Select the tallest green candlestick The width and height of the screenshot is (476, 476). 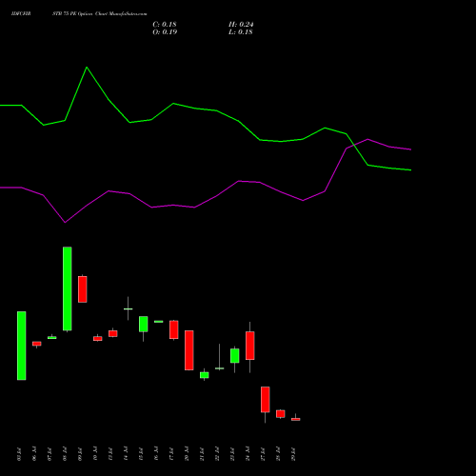[x=68, y=288]
